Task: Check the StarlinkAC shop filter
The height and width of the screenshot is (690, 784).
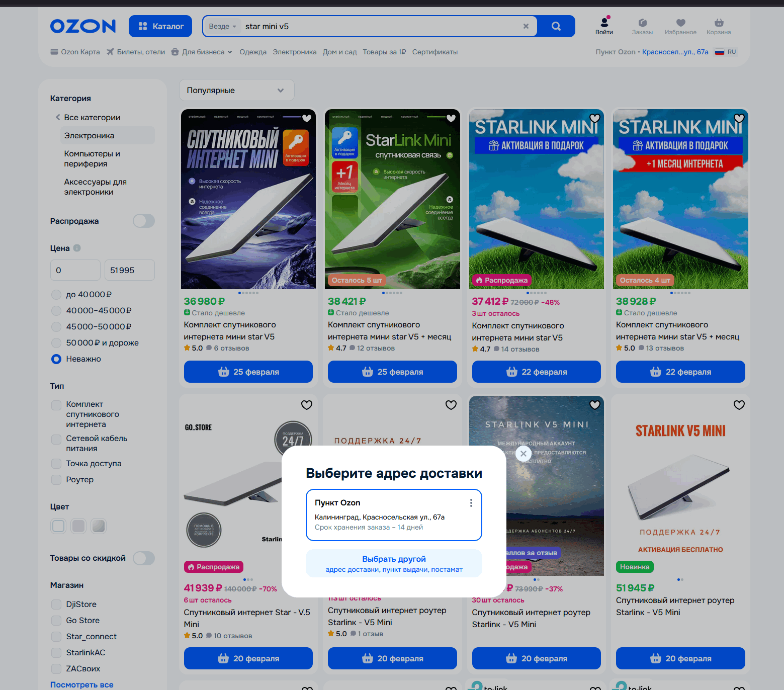Action: coord(56,653)
